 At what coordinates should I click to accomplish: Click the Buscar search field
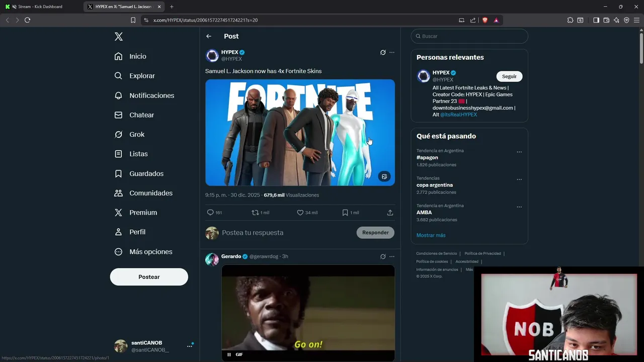pos(469,36)
